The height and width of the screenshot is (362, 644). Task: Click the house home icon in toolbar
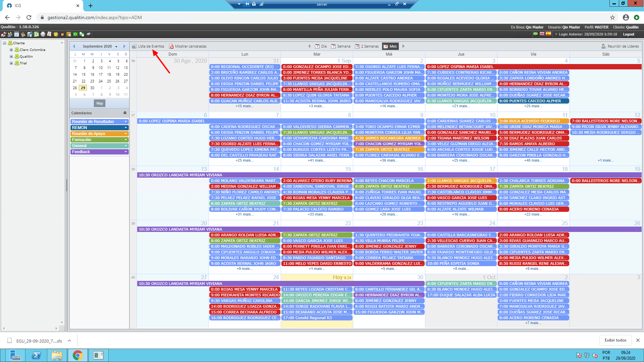(x=4, y=34)
